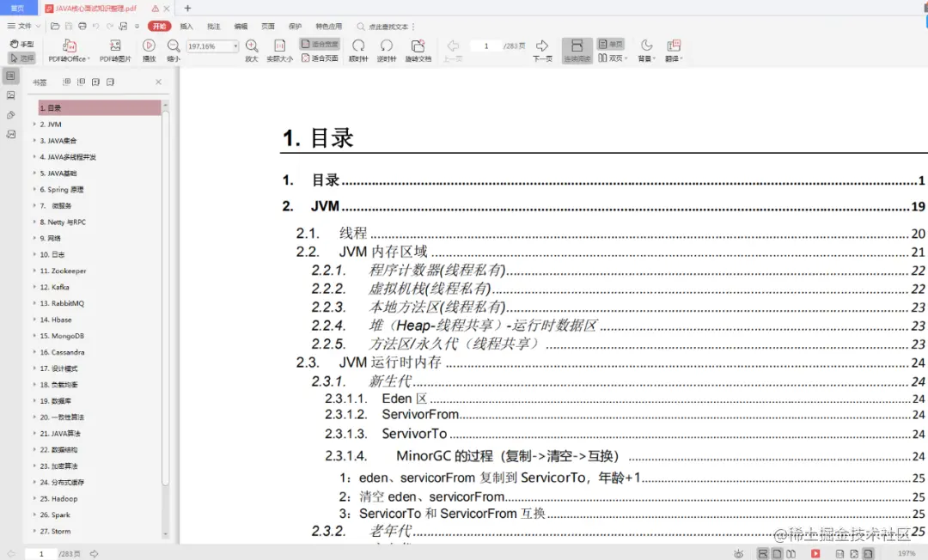Viewport: 928px width, 560px height.
Task: Enable 适合页面 fit-page view
Action: click(319, 58)
